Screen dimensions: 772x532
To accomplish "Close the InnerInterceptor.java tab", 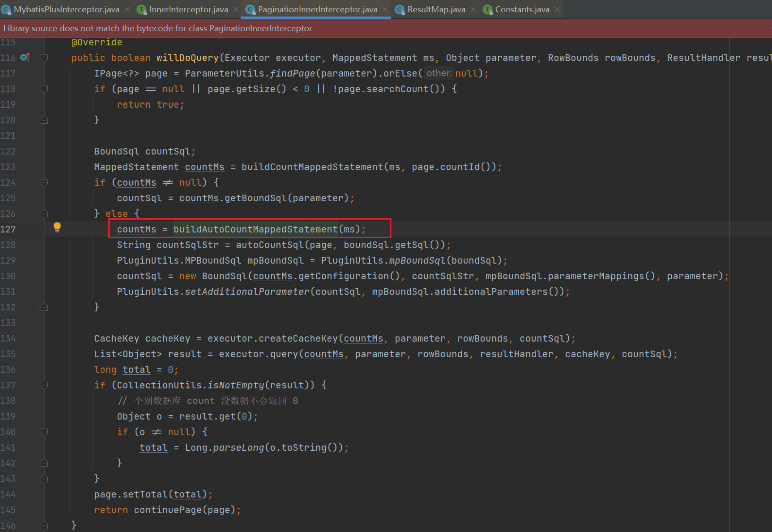I will (236, 9).
